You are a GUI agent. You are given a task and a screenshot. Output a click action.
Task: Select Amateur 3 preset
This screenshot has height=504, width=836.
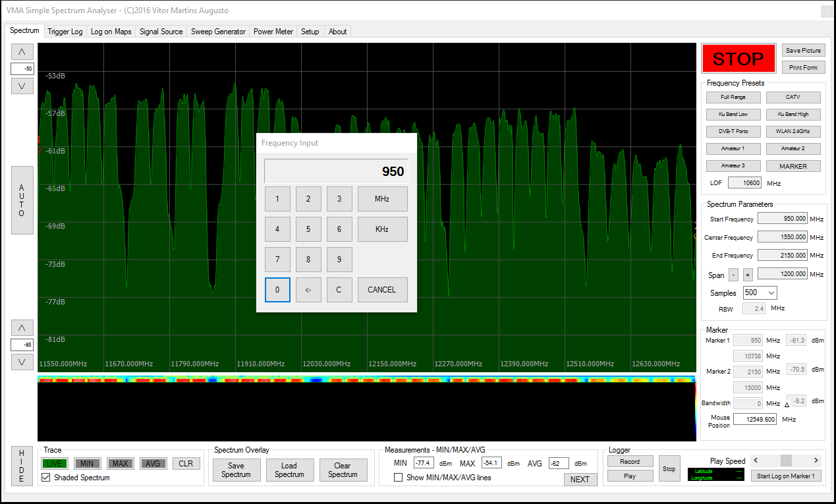pos(733,166)
